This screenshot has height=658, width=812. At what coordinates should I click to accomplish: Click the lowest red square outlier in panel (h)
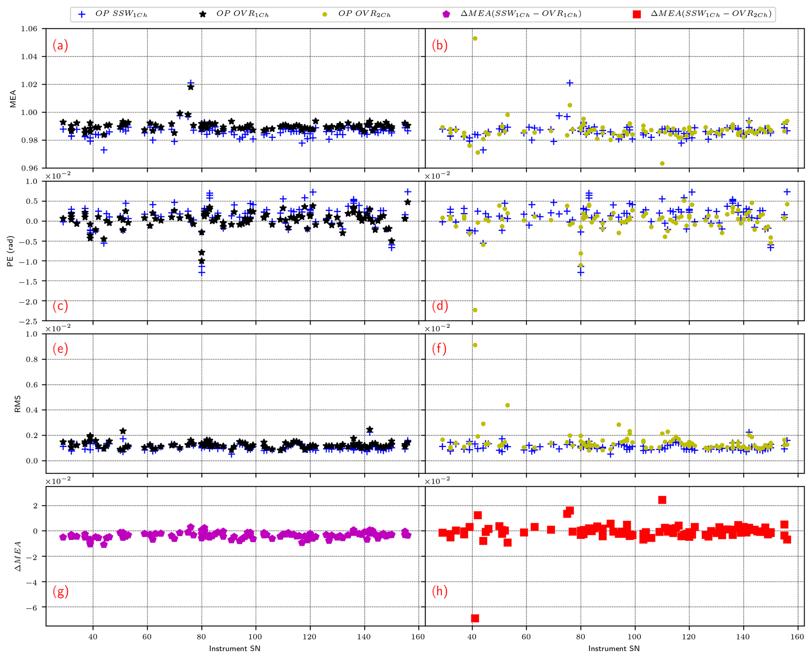[x=475, y=618]
